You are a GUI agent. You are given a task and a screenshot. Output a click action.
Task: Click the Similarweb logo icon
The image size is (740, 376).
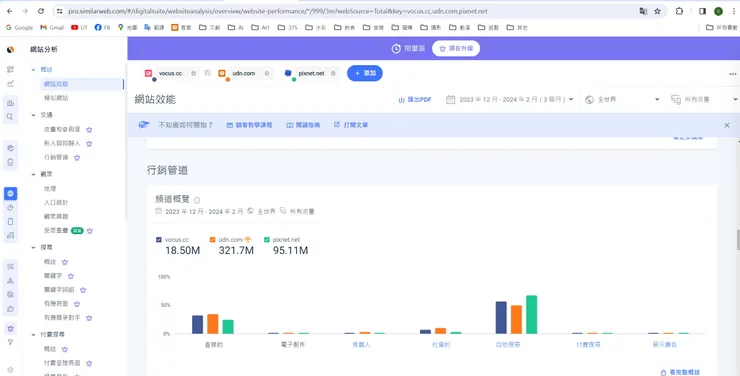click(x=10, y=50)
